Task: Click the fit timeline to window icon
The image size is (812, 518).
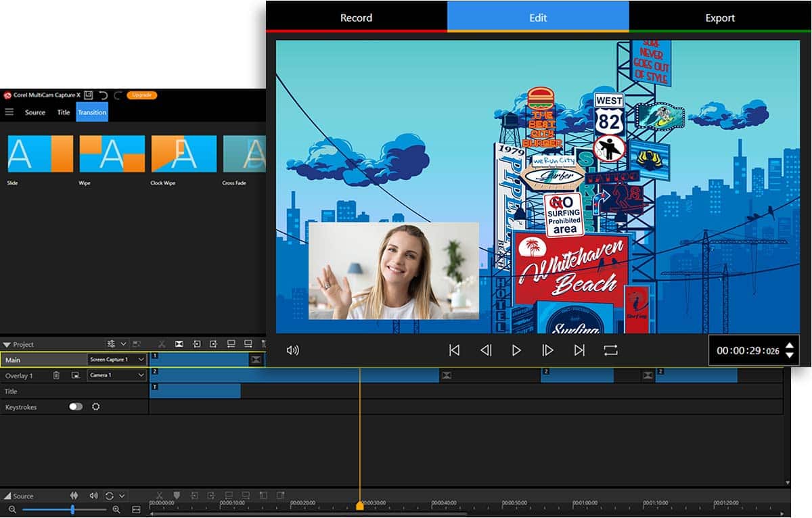Action: (x=136, y=510)
